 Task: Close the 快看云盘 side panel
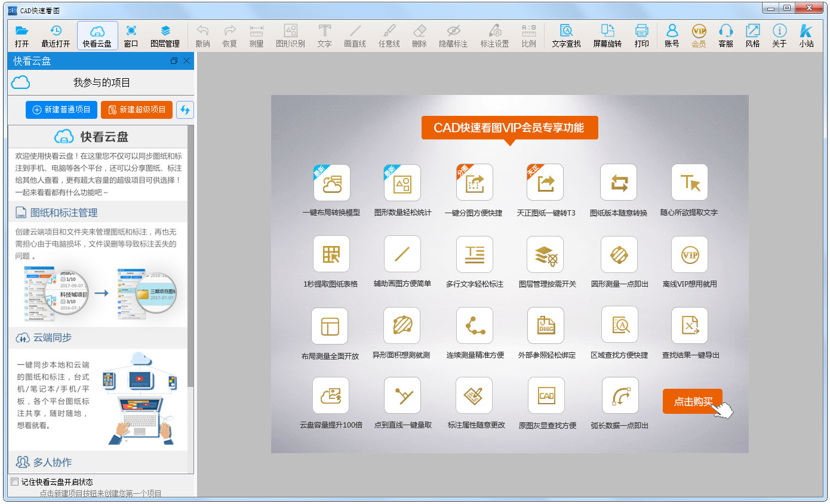pyautogui.click(x=187, y=61)
